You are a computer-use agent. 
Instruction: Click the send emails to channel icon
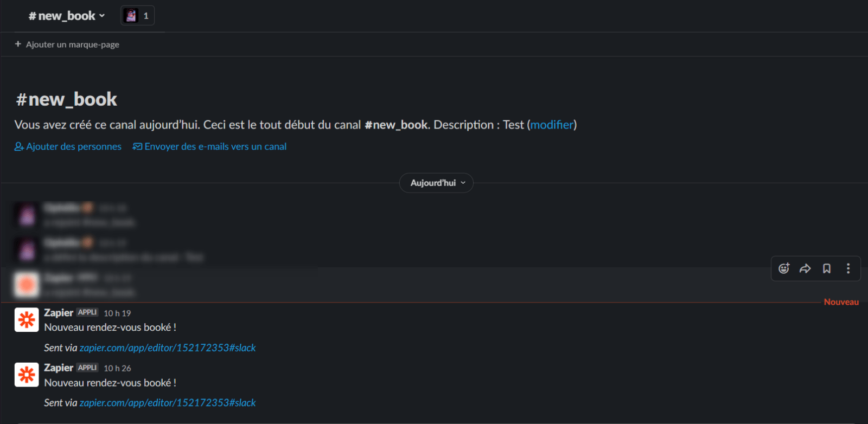point(137,146)
